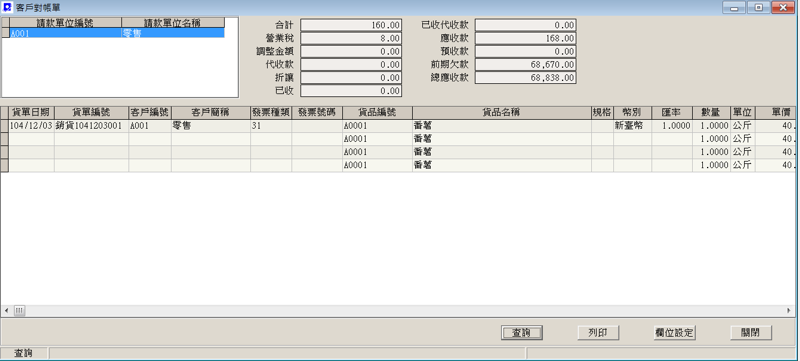Click the 已收代收款 field
The image size is (800, 361).
point(526,25)
